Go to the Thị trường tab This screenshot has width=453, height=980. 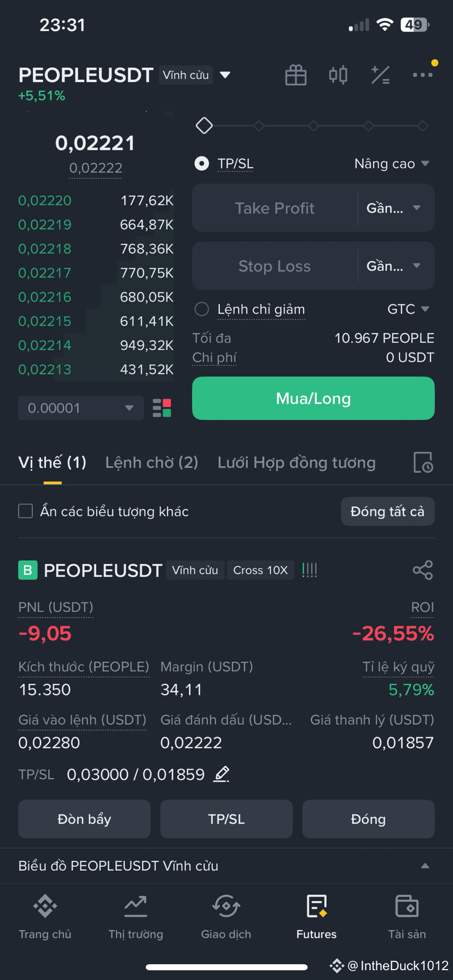(136, 917)
